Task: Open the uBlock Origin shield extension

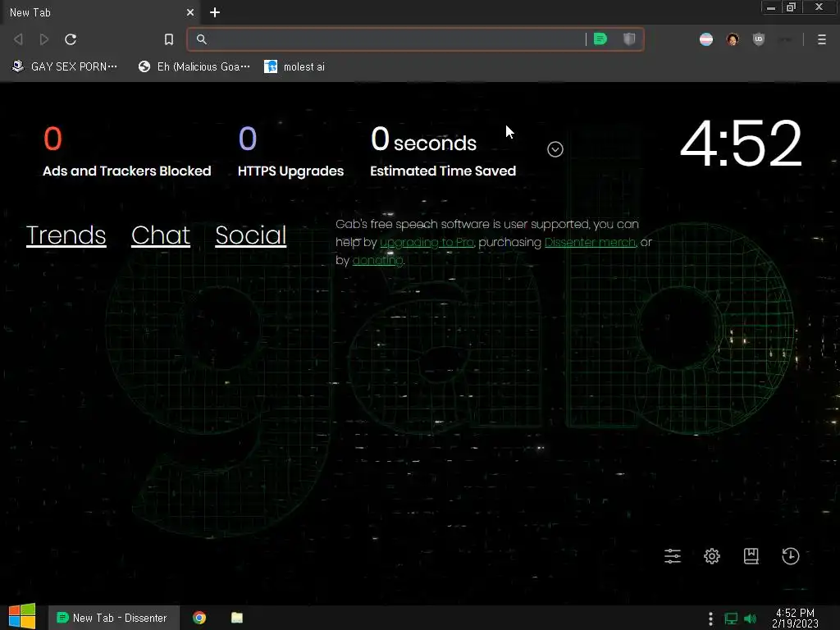Action: (x=759, y=39)
